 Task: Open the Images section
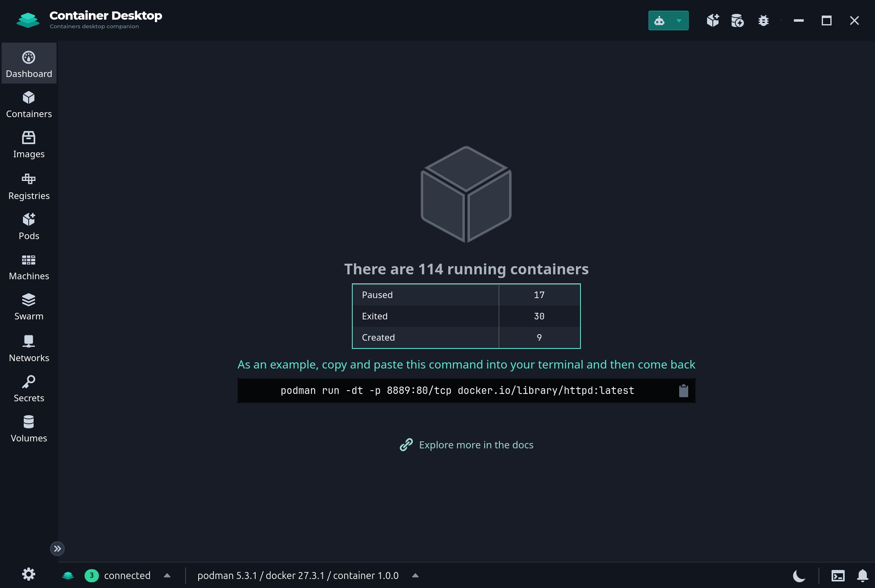(x=29, y=145)
